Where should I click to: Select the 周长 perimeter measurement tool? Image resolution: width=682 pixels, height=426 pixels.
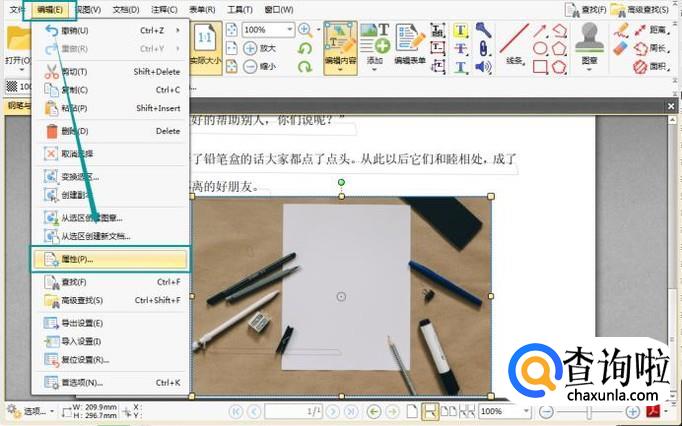(651, 48)
